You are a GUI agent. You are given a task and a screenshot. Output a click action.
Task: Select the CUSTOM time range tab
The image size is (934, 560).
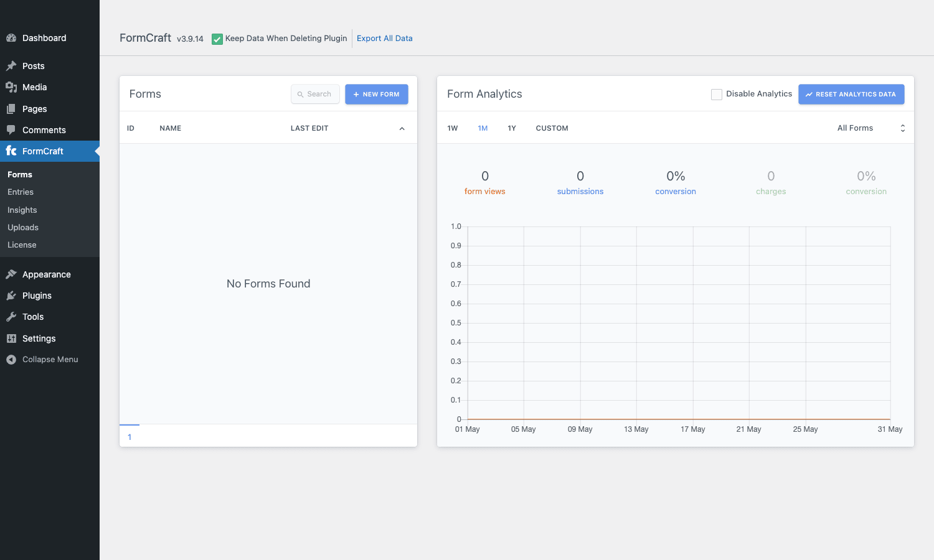pyautogui.click(x=552, y=128)
